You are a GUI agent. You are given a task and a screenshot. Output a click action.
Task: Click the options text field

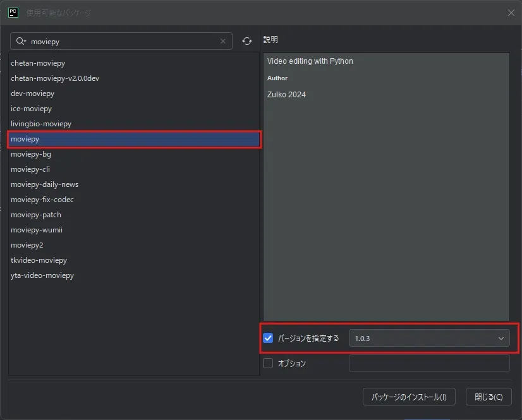coord(429,363)
